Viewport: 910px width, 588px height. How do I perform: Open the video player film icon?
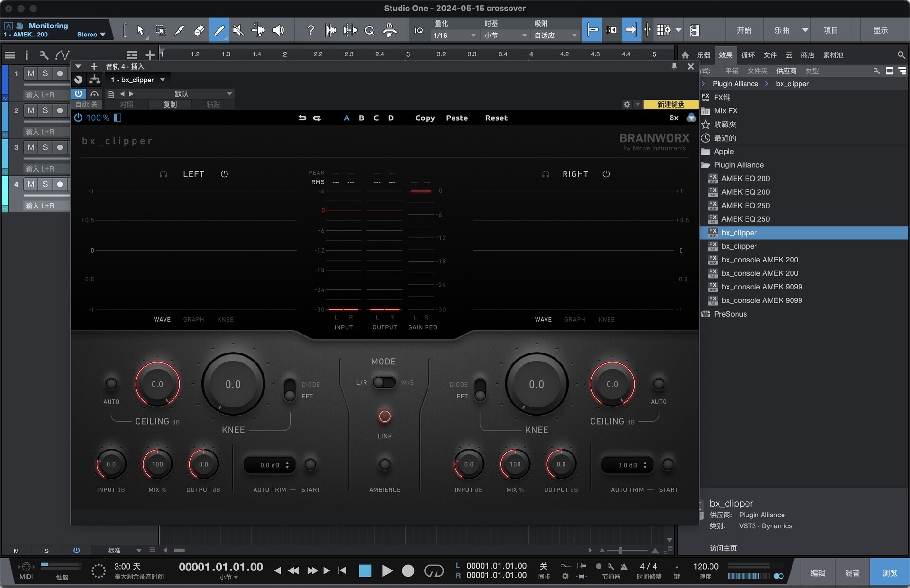tap(694, 30)
